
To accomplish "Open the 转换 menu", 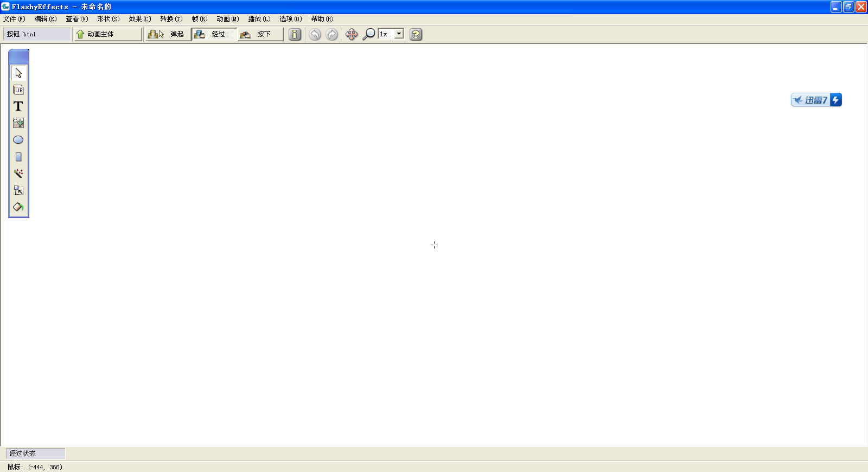I will 171,19.
